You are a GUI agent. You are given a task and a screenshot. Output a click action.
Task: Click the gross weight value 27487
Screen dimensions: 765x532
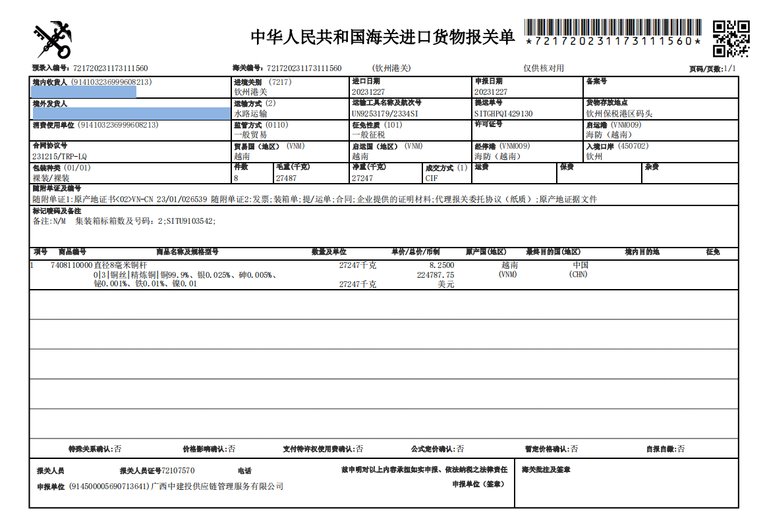click(x=287, y=178)
